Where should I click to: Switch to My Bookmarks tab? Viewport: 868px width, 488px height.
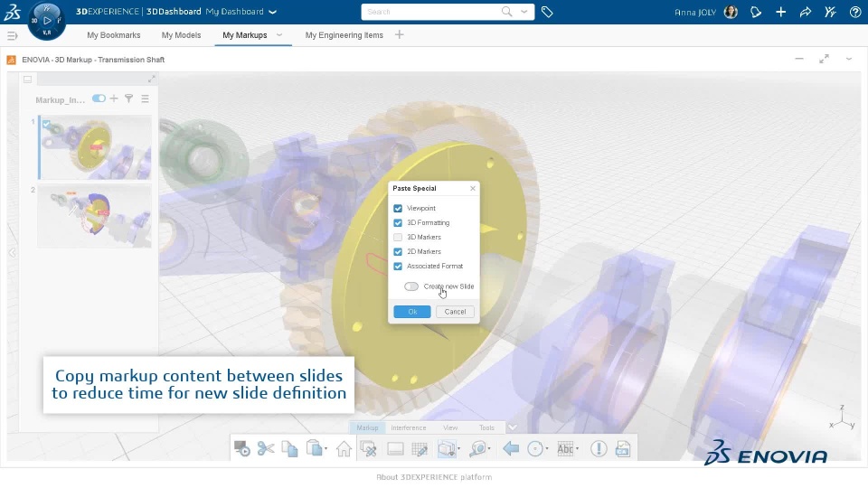(x=114, y=35)
